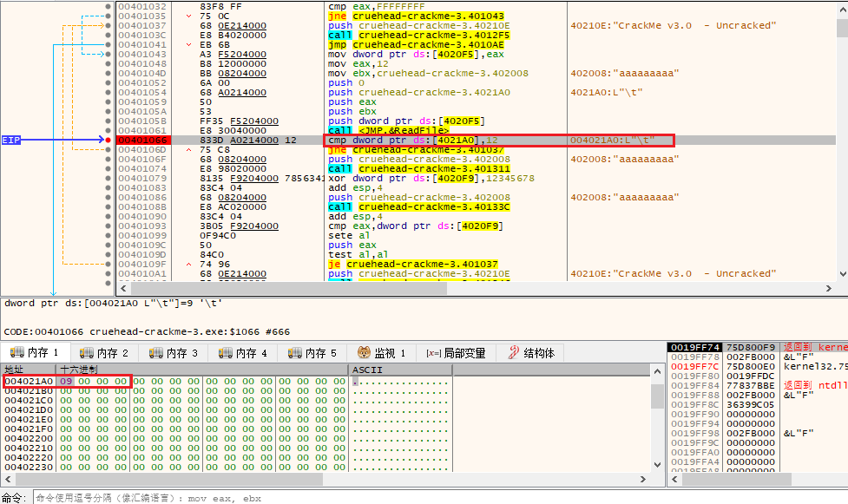This screenshot has width=848, height=504.
Task: Toggle breakpoint dot at address 0040106D
Action: 108,150
